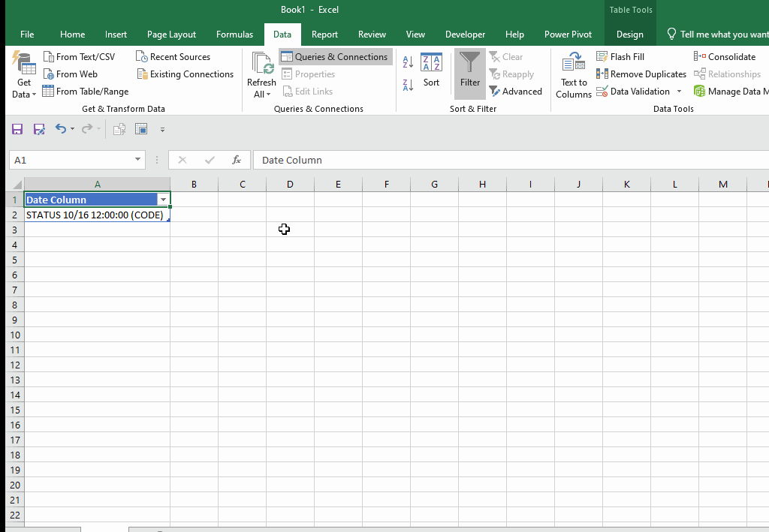Click Edit Links
Image resolution: width=769 pixels, height=532 pixels.
click(x=308, y=91)
